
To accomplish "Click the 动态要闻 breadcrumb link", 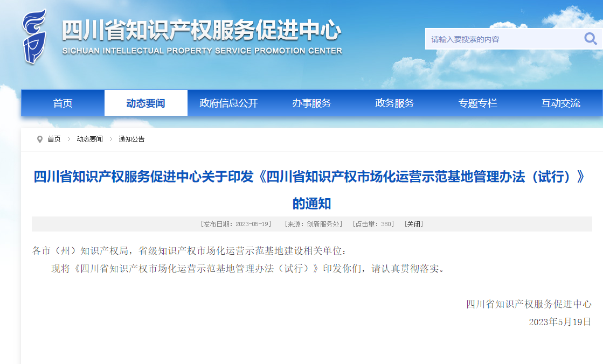I will (89, 139).
